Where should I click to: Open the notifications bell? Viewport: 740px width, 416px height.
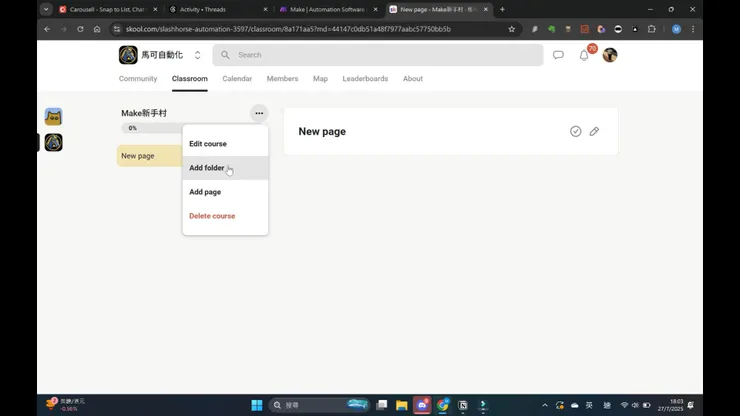coord(584,55)
